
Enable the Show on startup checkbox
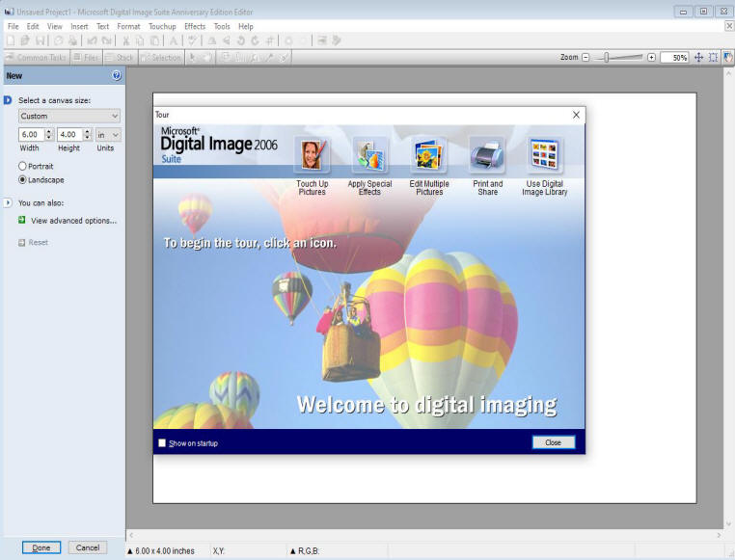point(162,443)
